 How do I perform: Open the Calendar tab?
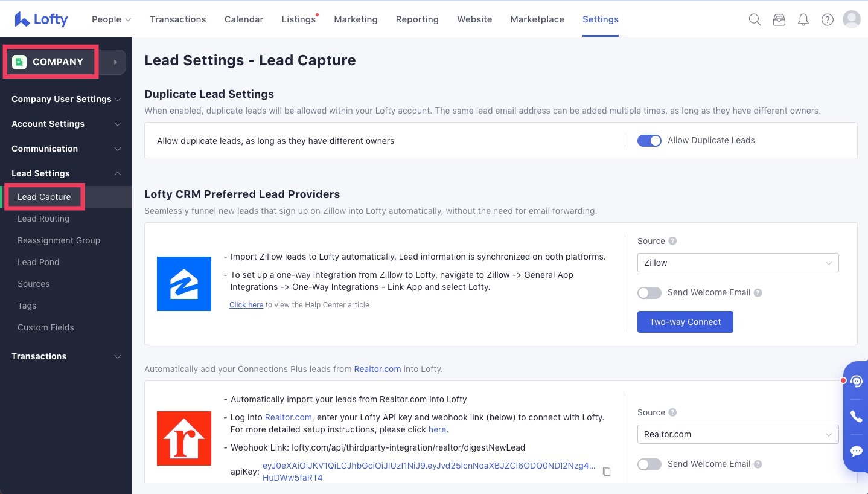coord(244,19)
